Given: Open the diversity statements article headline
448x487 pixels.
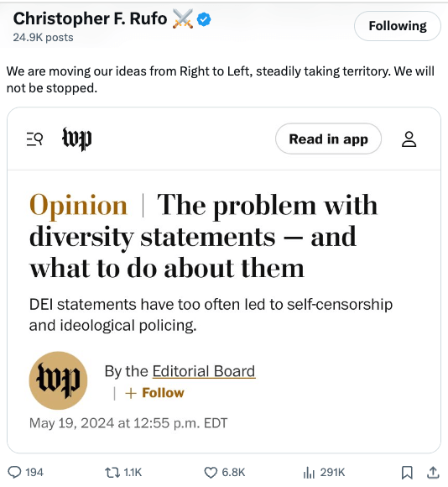Looking at the screenshot, I should pyautogui.click(x=203, y=236).
